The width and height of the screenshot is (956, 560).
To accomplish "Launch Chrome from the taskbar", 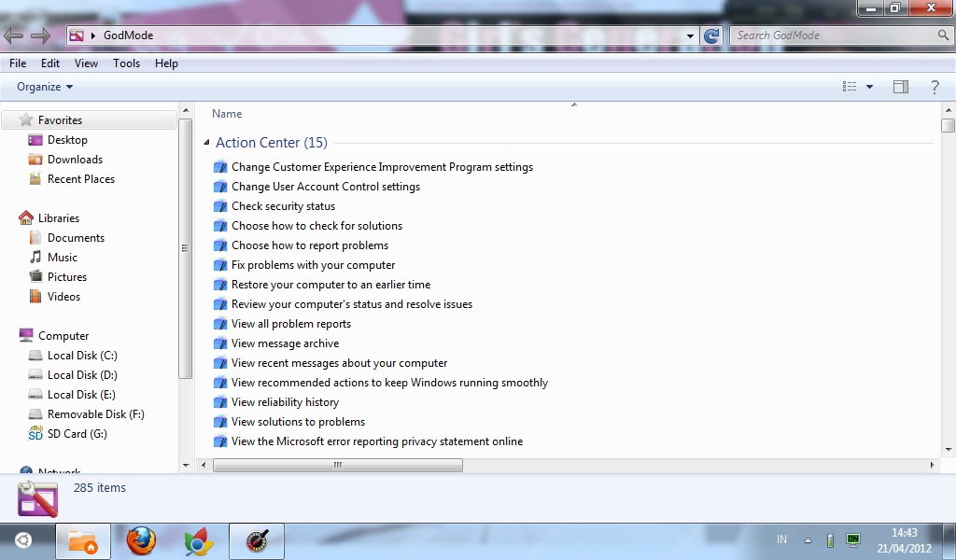I will tap(199, 540).
